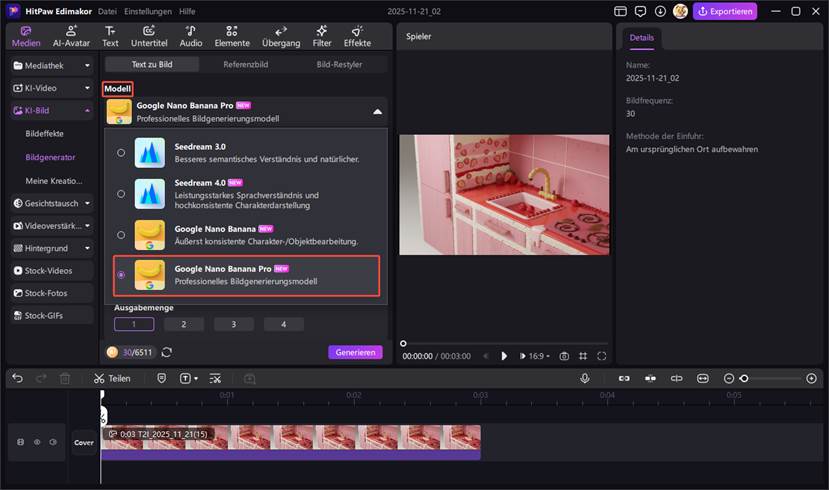Click the Teilen split tool
The image size is (829, 490).
[112, 379]
